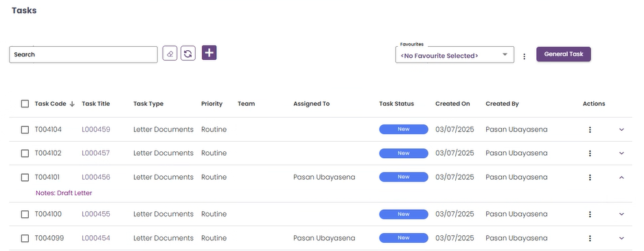This screenshot has width=644, height=251.
Task: Check the checkbox for task T004104
Action: (x=25, y=129)
